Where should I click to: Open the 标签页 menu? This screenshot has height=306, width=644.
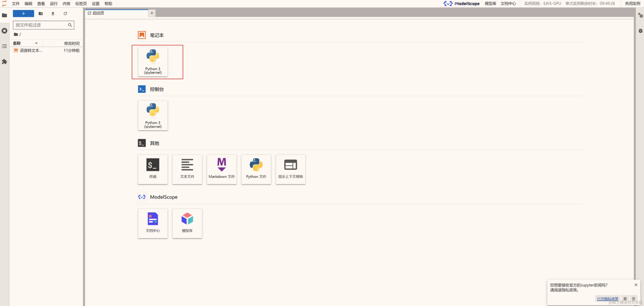coord(81,3)
